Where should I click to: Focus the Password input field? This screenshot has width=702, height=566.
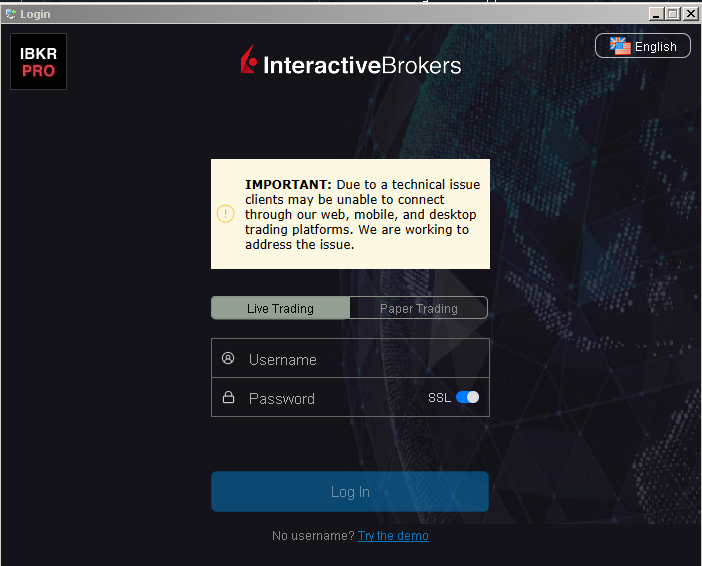tap(351, 397)
